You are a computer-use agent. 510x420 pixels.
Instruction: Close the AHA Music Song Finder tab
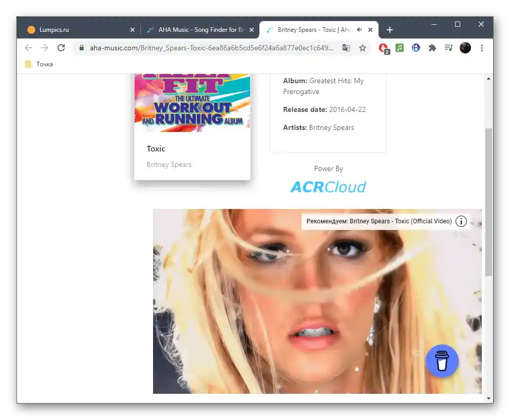click(252, 30)
